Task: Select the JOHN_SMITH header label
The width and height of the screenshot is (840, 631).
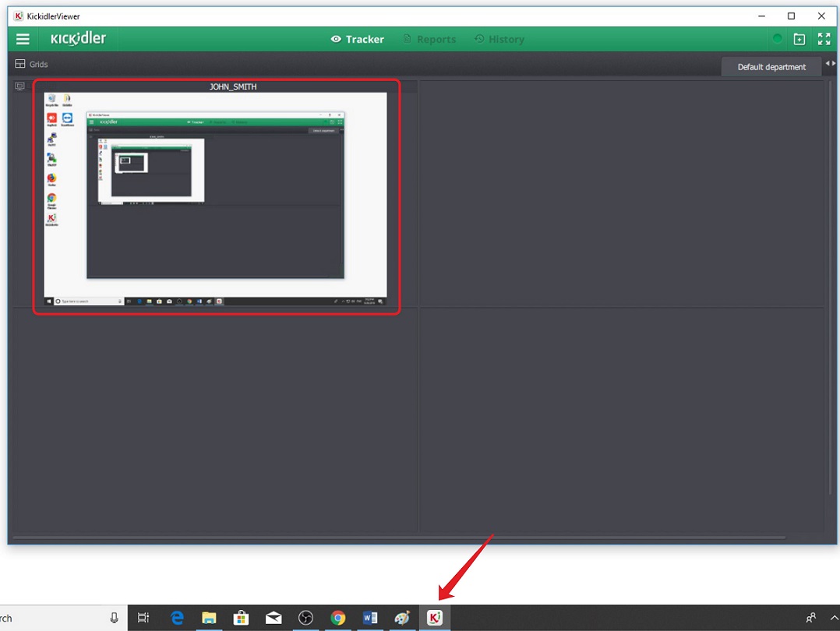Action: click(x=233, y=86)
